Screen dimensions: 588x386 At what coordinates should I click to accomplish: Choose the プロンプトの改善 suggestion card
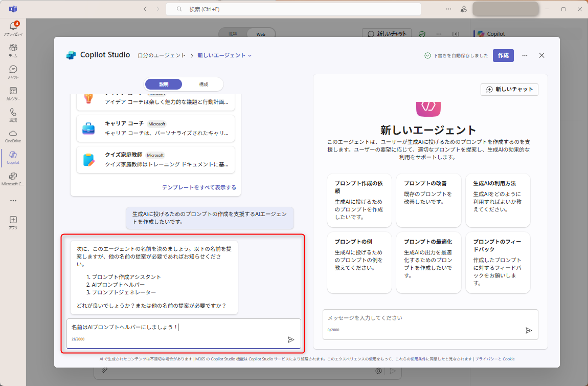click(428, 200)
